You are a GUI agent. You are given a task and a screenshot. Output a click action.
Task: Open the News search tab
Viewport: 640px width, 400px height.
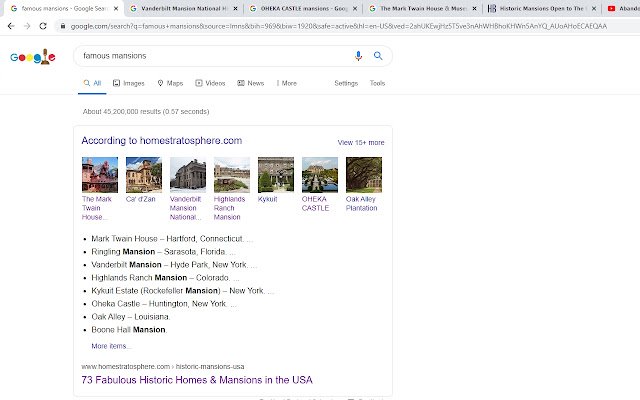point(251,83)
